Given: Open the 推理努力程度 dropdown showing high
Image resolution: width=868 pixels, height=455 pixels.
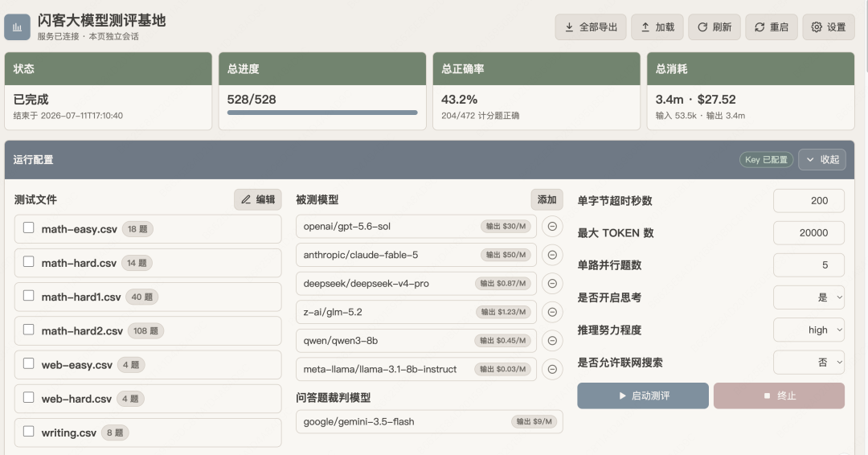Looking at the screenshot, I should [x=809, y=330].
